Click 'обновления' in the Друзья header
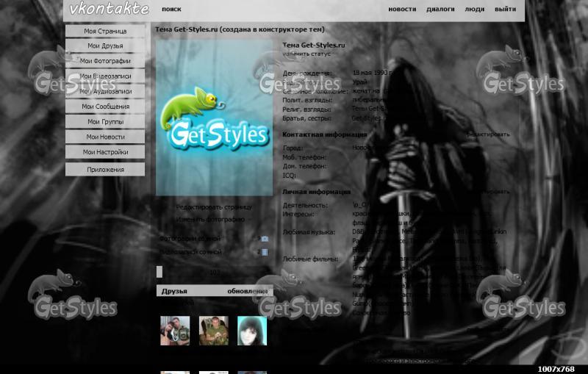 [248, 291]
